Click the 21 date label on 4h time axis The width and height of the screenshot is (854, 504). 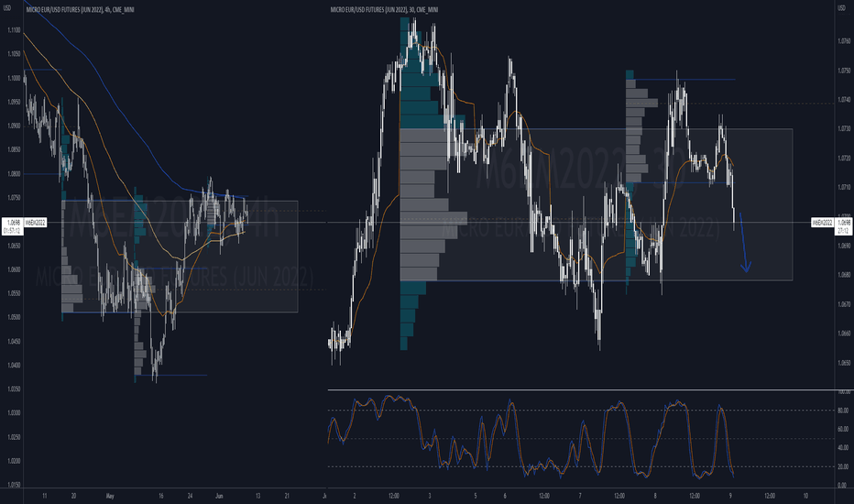pos(287,496)
